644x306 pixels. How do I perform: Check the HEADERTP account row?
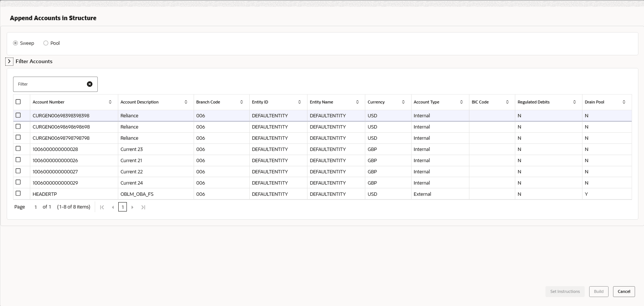[18, 193]
